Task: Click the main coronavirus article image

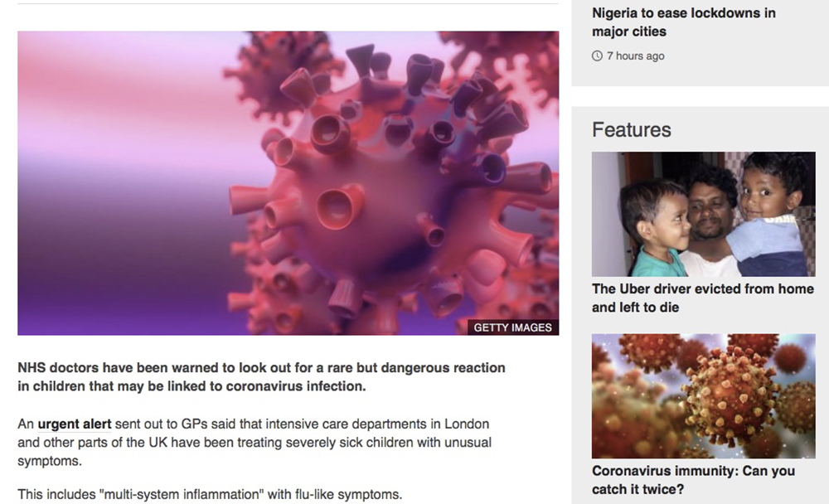Action: pos(288,183)
